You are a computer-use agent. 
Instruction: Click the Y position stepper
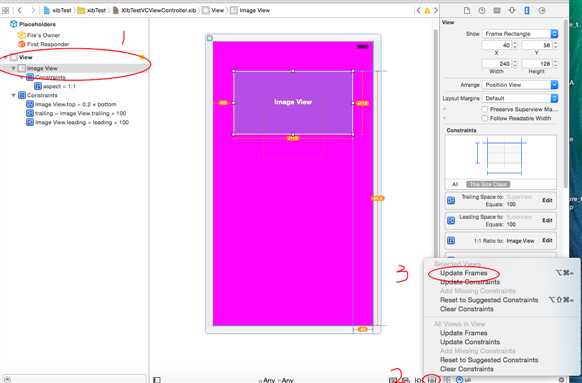pos(555,45)
